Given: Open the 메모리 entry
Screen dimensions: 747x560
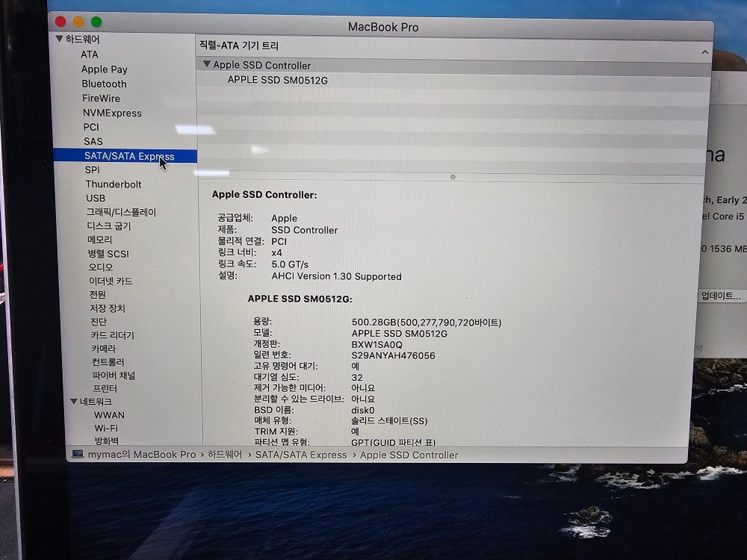Looking at the screenshot, I should click(99, 240).
